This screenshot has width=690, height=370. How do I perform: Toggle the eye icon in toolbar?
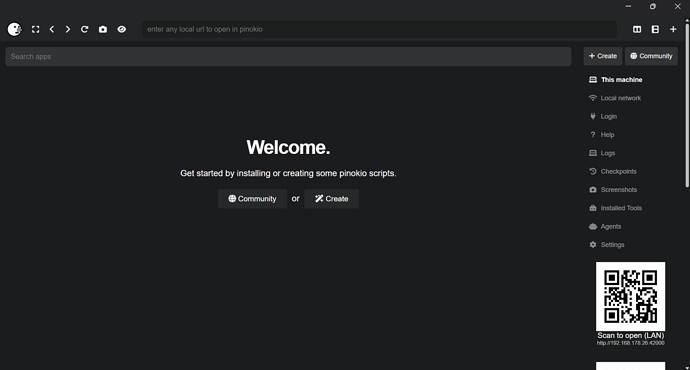coord(122,29)
